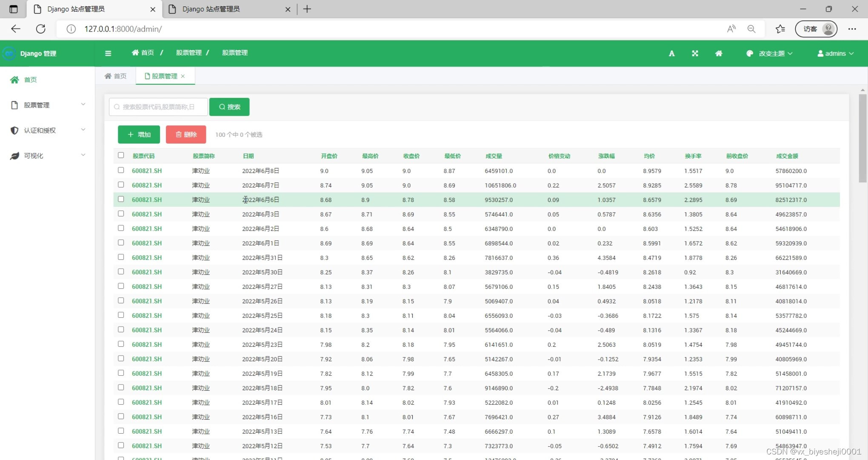
Task: Click the 成交金额 value 57860200.0
Action: coord(791,171)
